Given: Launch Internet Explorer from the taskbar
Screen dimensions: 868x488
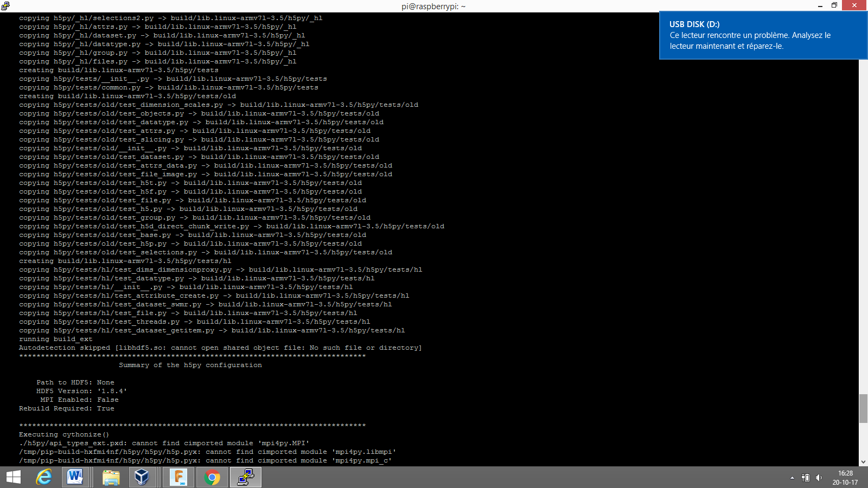Looking at the screenshot, I should pos(44,477).
